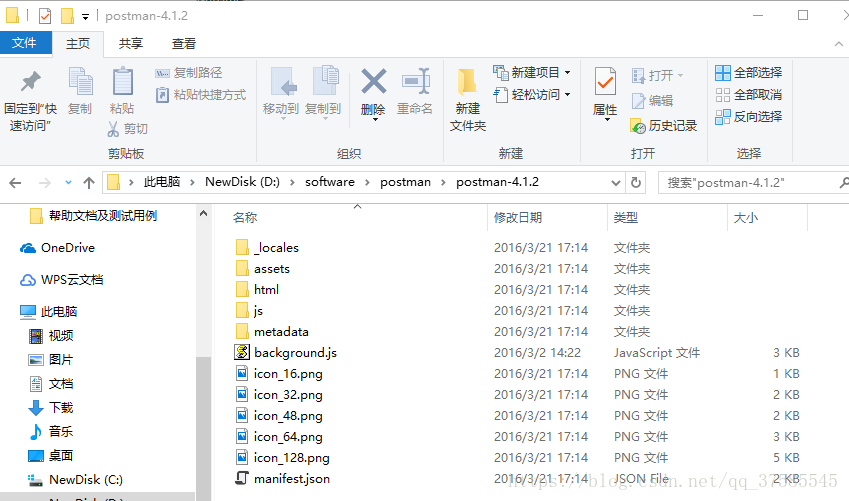Image resolution: width=849 pixels, height=501 pixels.
Task: Open the New item (新建项目) dropdown
Action: tap(532, 72)
